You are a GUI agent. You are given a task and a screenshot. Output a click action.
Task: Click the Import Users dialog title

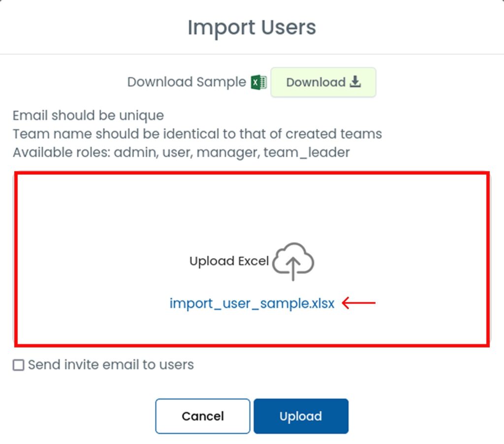pos(252,28)
